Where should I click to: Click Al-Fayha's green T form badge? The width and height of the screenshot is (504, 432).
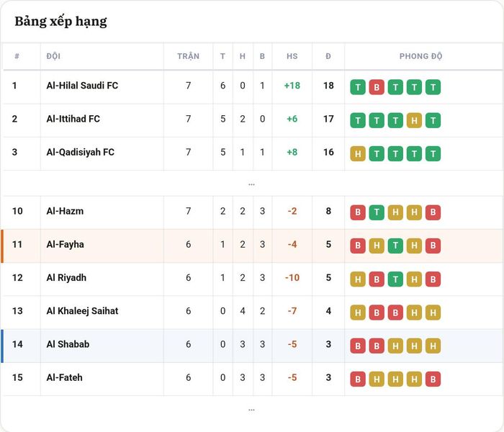[395, 246]
